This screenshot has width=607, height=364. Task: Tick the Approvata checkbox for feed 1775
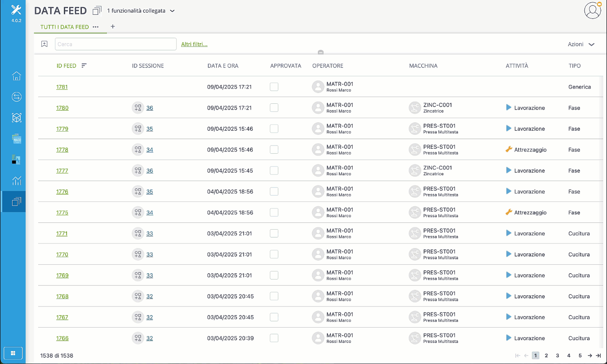click(x=274, y=213)
